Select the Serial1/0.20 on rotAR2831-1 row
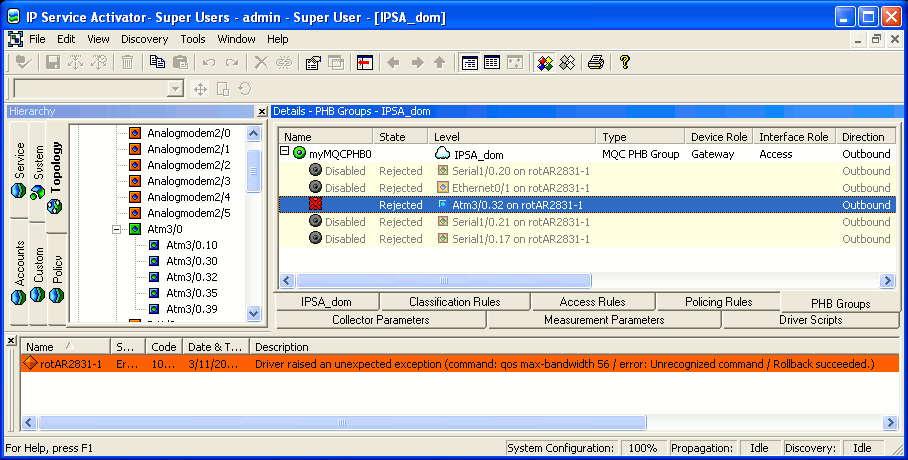Image resolution: width=908 pixels, height=460 pixels. tap(587, 171)
